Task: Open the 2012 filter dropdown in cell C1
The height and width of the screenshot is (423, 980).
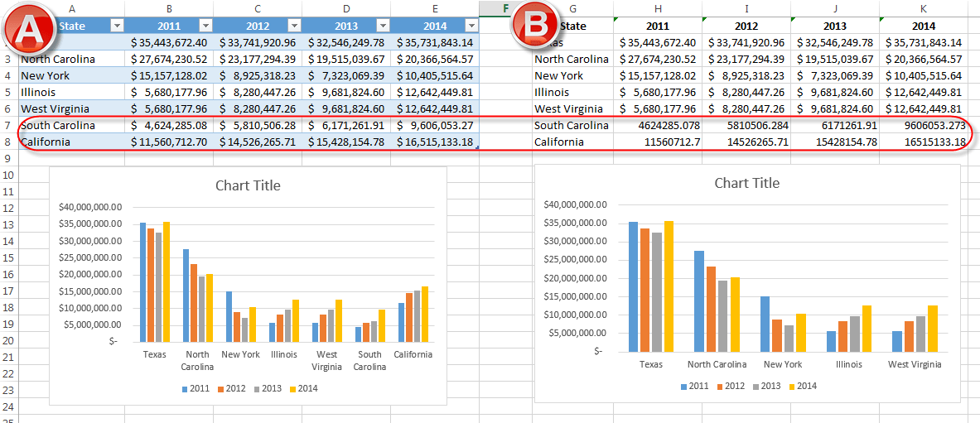Action: click(294, 26)
